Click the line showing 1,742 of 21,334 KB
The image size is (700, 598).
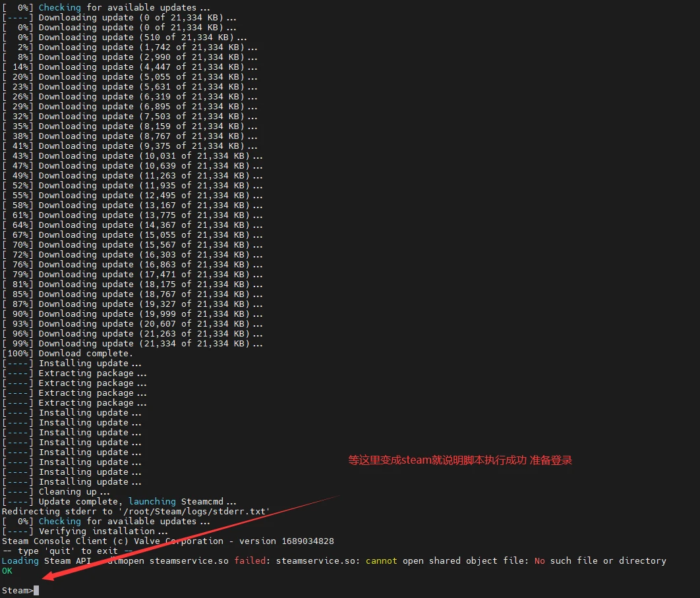pyautogui.click(x=129, y=47)
